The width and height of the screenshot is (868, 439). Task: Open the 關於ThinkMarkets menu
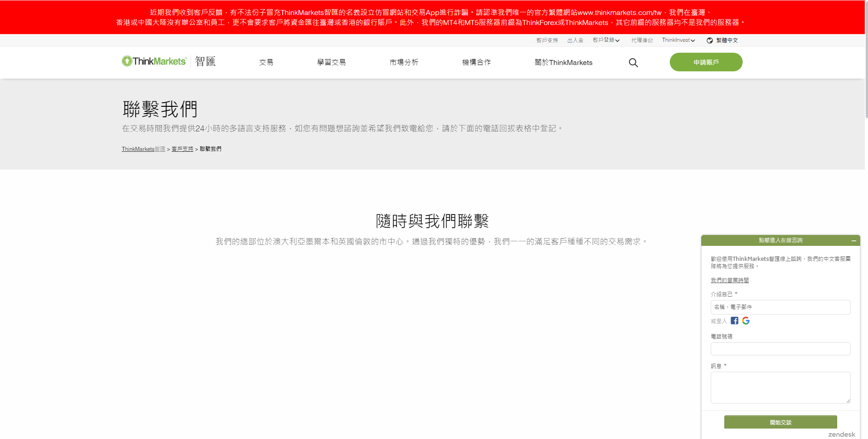pyautogui.click(x=564, y=62)
